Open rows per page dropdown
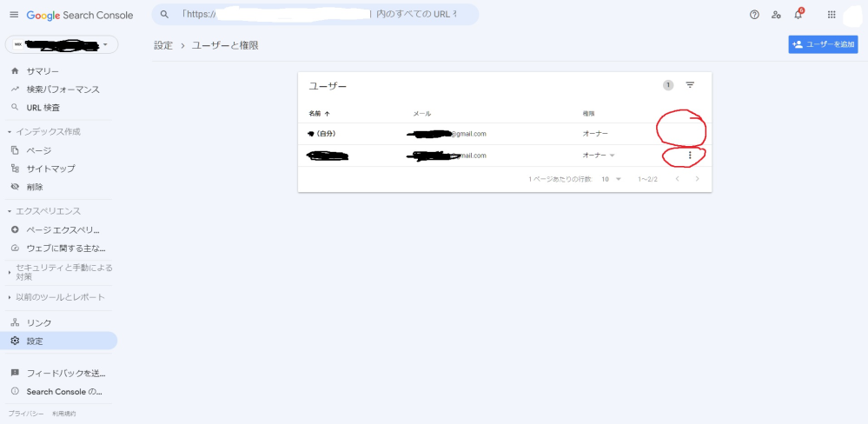The height and width of the screenshot is (424, 868). pos(612,179)
